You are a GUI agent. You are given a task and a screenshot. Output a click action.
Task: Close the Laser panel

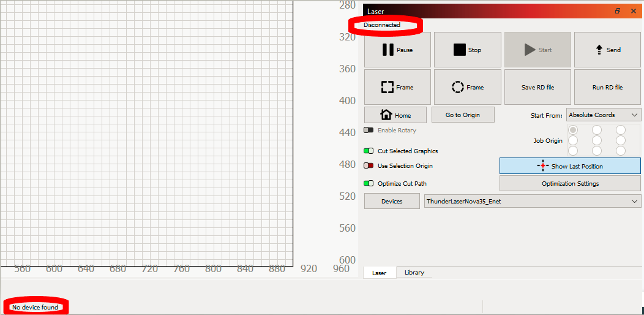633,11
